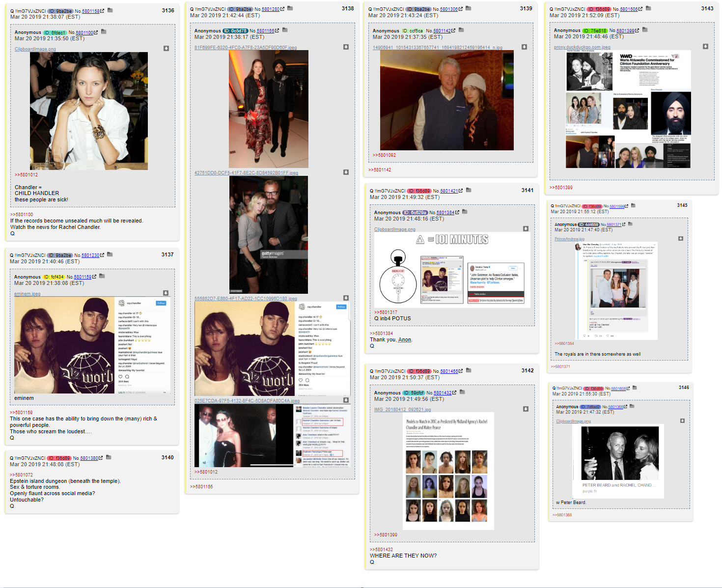Image resolution: width=722 pixels, height=588 pixels.
Task: Open the PrinceAndrew.jpg file link
Action: click(569, 239)
